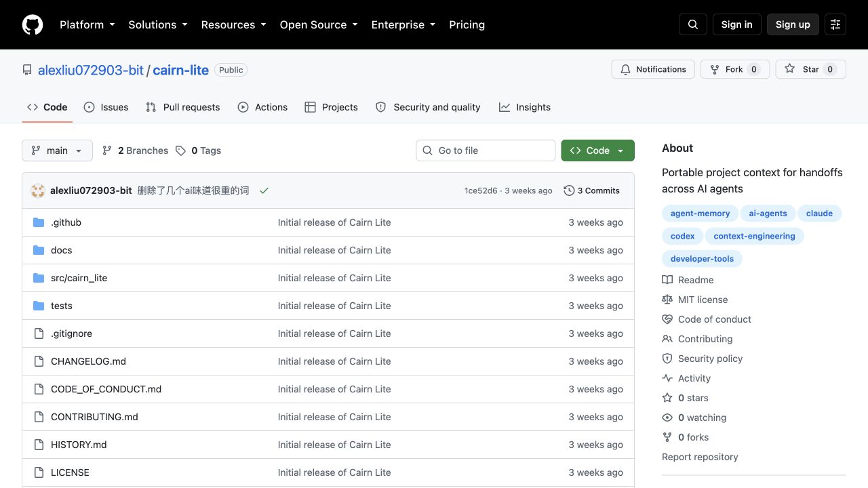Click the docs folder icon
Viewport: 868px width, 488px height.
(x=39, y=250)
